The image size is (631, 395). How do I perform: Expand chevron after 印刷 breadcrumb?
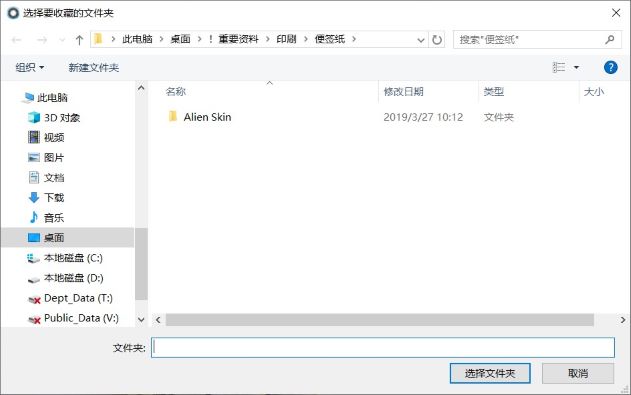coord(305,39)
